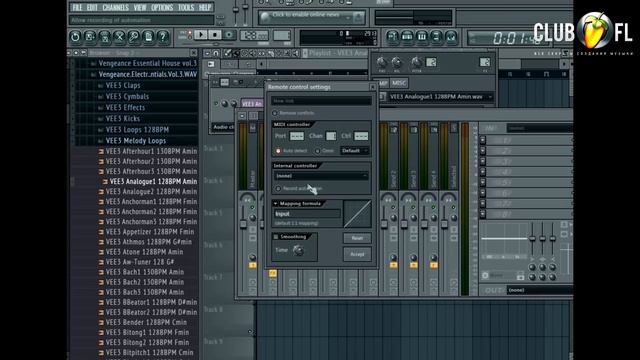This screenshot has width=640, height=360.
Task: Select VEE3 Bitong1 128BPM Fmin sample
Action: (147, 333)
